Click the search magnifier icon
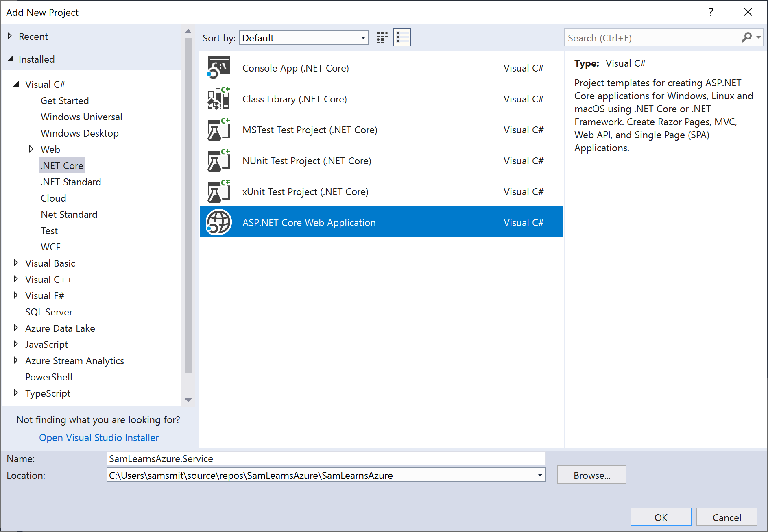The width and height of the screenshot is (768, 532). tap(746, 38)
